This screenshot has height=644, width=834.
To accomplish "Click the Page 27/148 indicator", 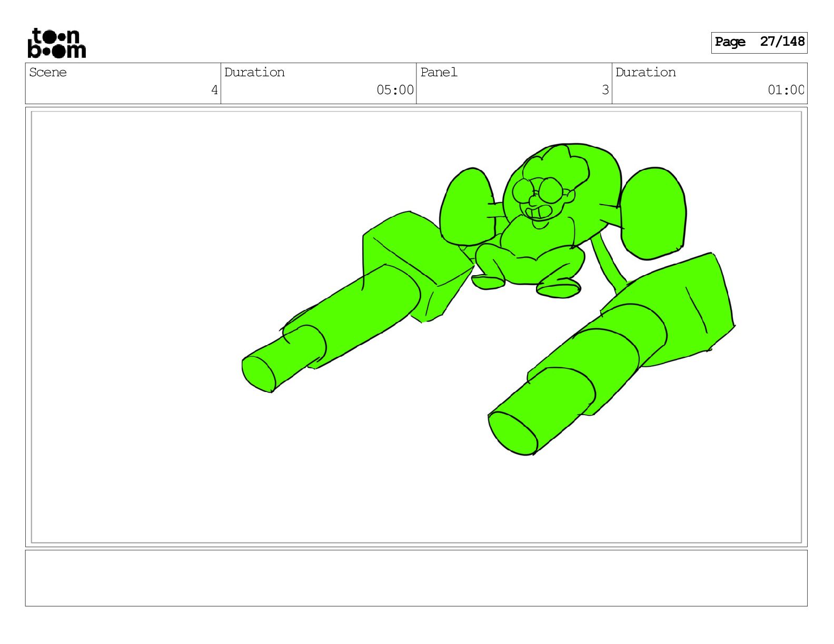I will click(759, 42).
